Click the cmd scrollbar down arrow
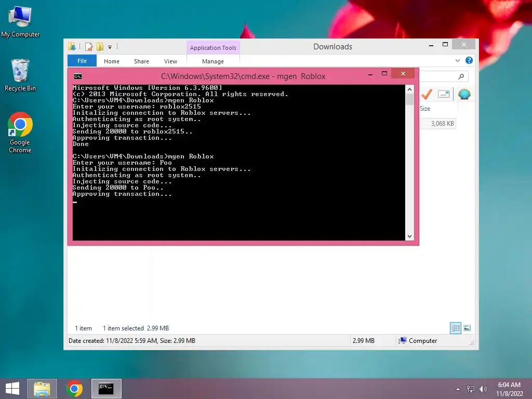Image resolution: width=532 pixels, height=399 pixels. (x=409, y=236)
